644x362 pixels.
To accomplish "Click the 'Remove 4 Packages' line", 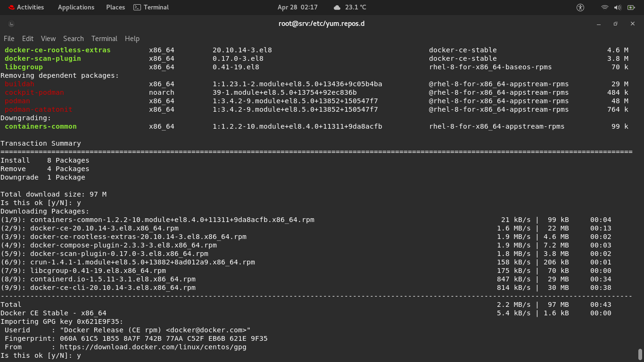I will [45, 169].
